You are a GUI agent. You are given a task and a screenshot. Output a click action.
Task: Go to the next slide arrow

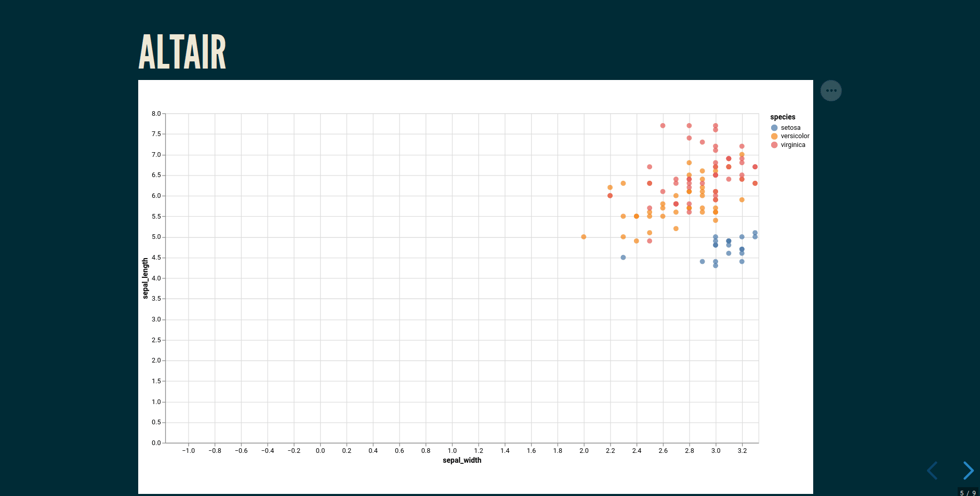coord(968,471)
